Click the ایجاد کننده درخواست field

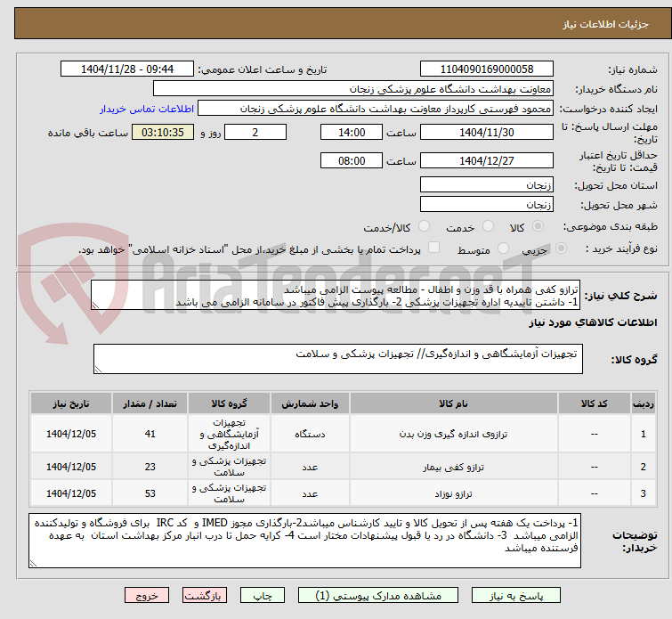point(376,109)
